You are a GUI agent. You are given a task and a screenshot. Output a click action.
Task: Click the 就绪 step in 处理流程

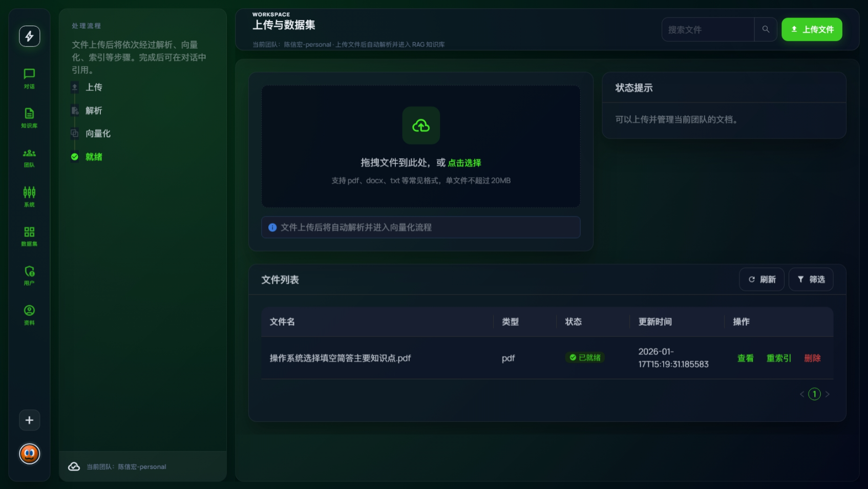(x=93, y=157)
